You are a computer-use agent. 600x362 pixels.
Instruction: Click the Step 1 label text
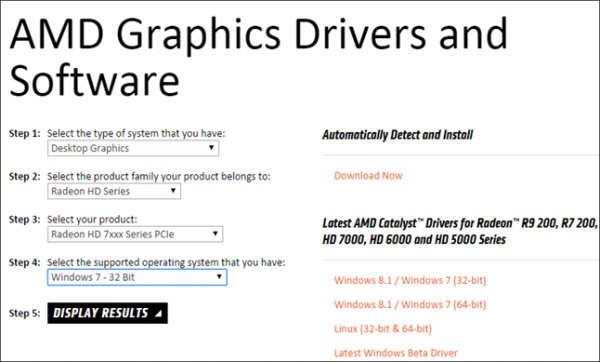pyautogui.click(x=24, y=134)
